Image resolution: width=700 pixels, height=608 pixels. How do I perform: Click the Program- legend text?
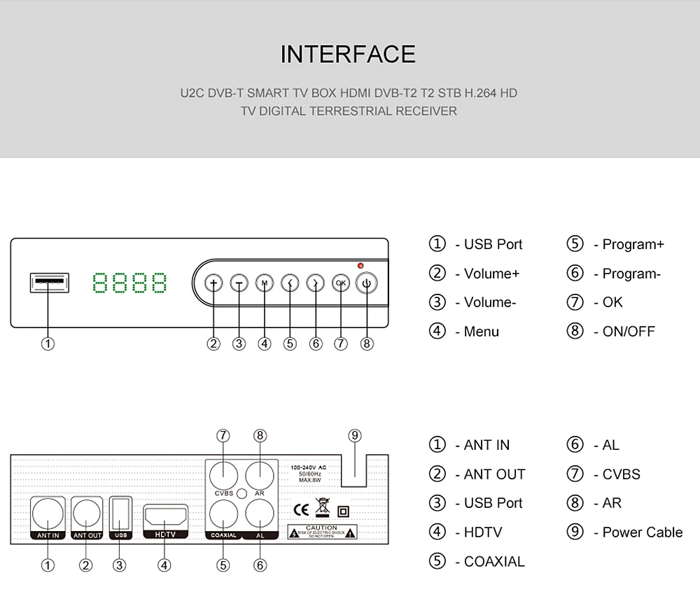pos(631,274)
